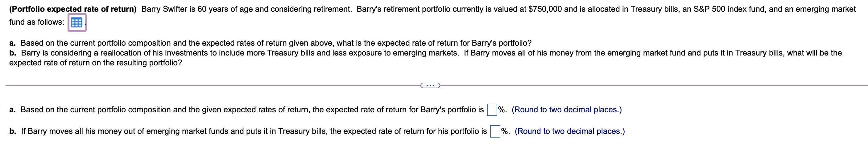Image resolution: width=868 pixels, height=161 pixels.
Task: Click the percent sign after part a's box
Action: coord(502,110)
